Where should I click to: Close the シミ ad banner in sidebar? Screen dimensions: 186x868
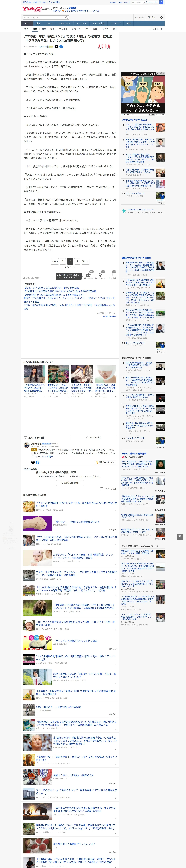coord(163,73)
